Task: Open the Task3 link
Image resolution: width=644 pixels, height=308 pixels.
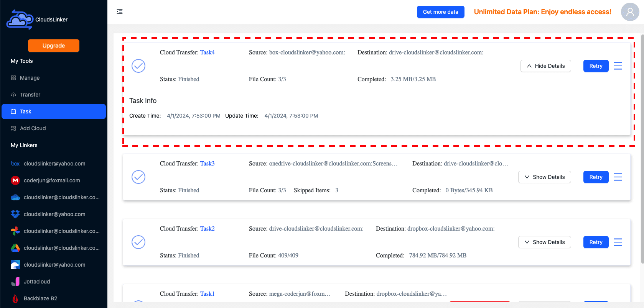Action: (x=208, y=164)
